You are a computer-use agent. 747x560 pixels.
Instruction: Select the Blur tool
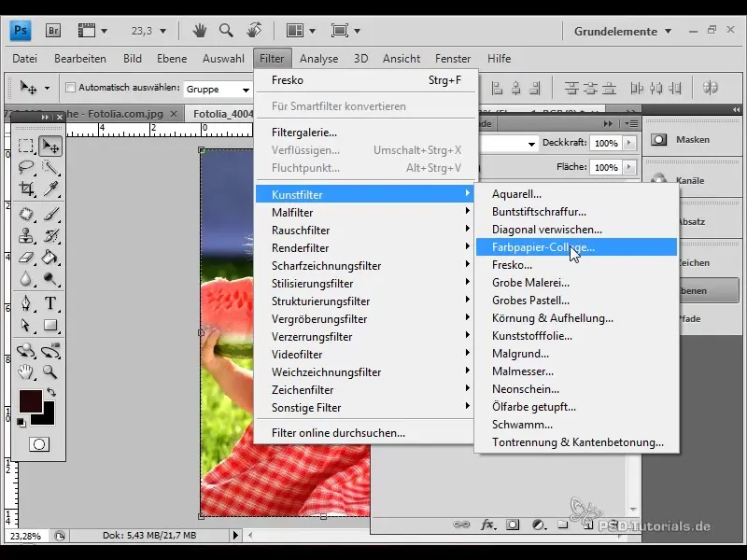tap(26, 278)
